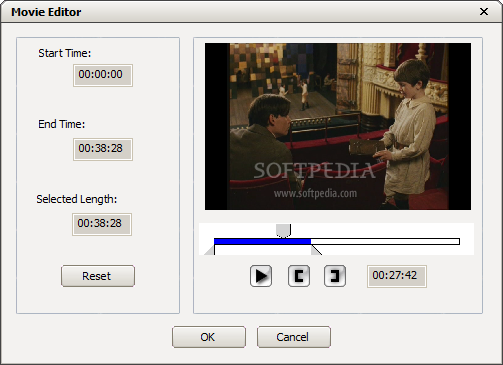Click the 'End Time:' label
This screenshot has width=503, height=365.
click(62, 124)
